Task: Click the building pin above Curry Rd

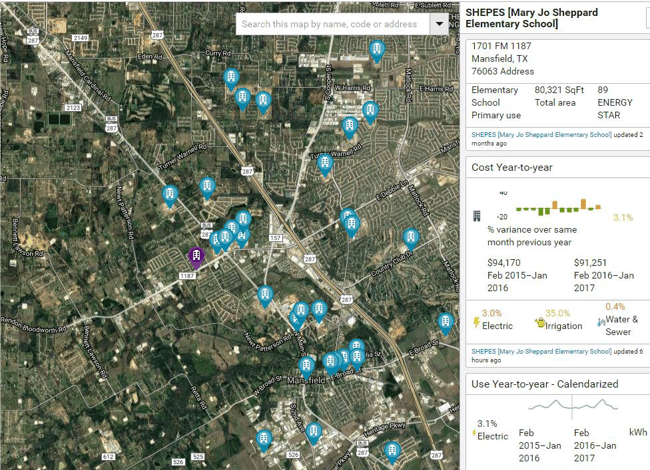Action: 377,49
